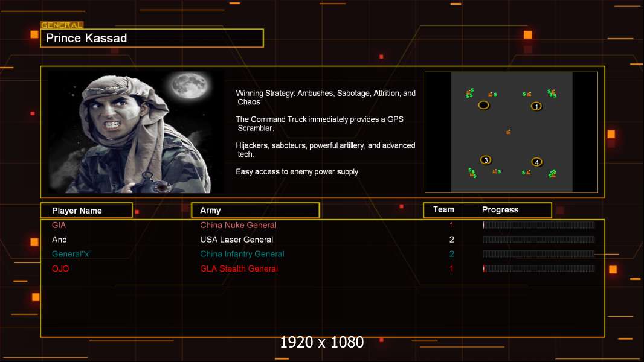Click the moon in the portrait
This screenshot has height=362, width=644.
(189, 86)
